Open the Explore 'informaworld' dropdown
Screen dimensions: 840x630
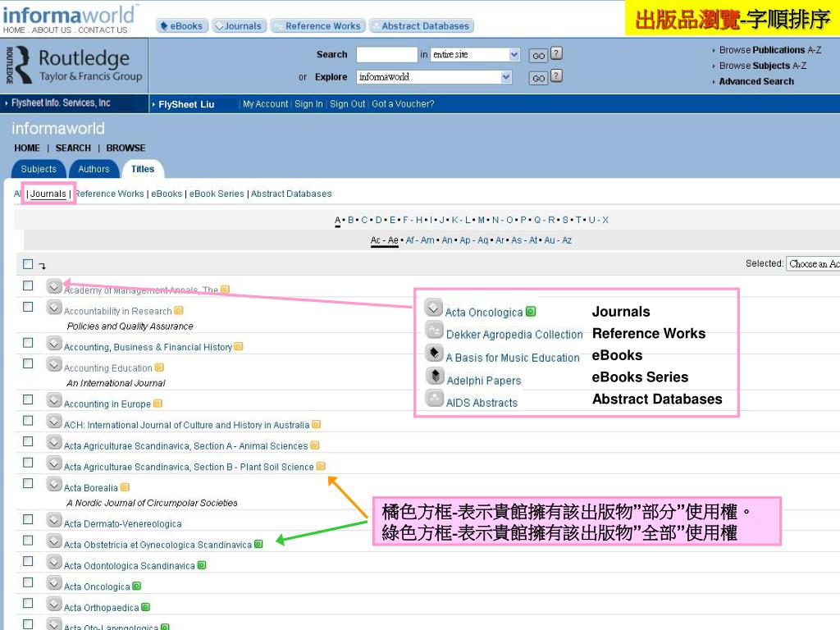coord(434,77)
